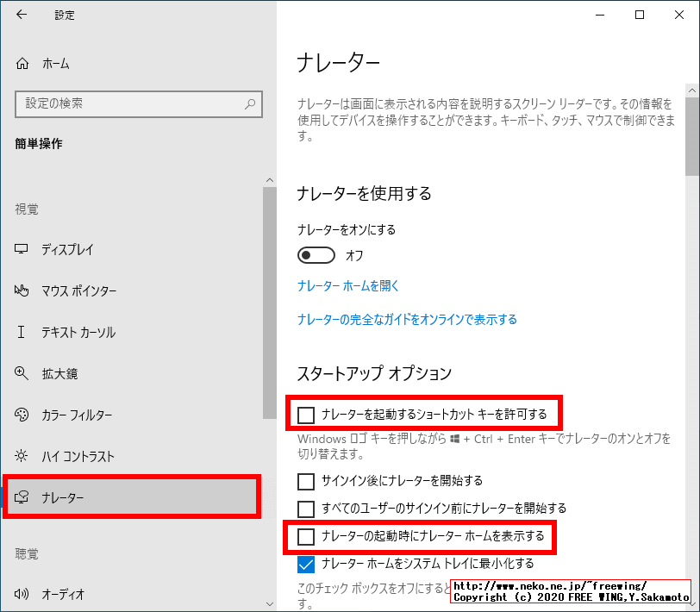Viewport: 700px width, 612px height.
Task: Select ディスプレイ in sidebar
Action: (x=67, y=249)
